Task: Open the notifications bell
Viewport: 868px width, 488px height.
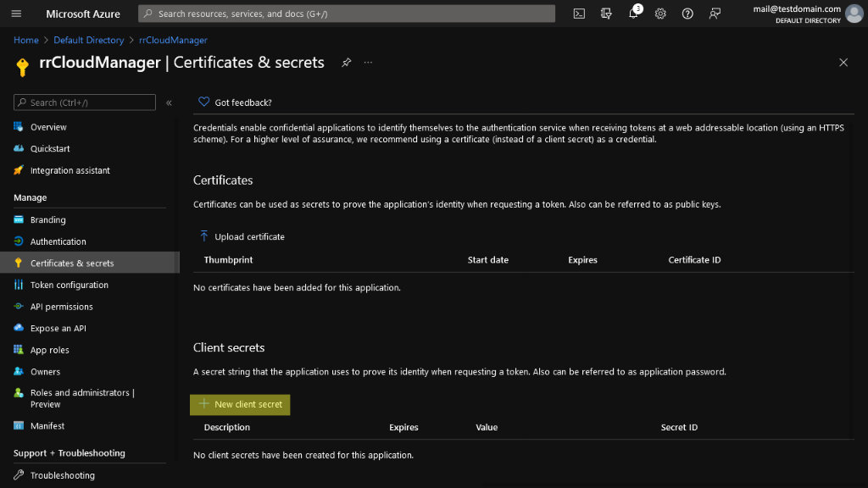Action: click(633, 14)
